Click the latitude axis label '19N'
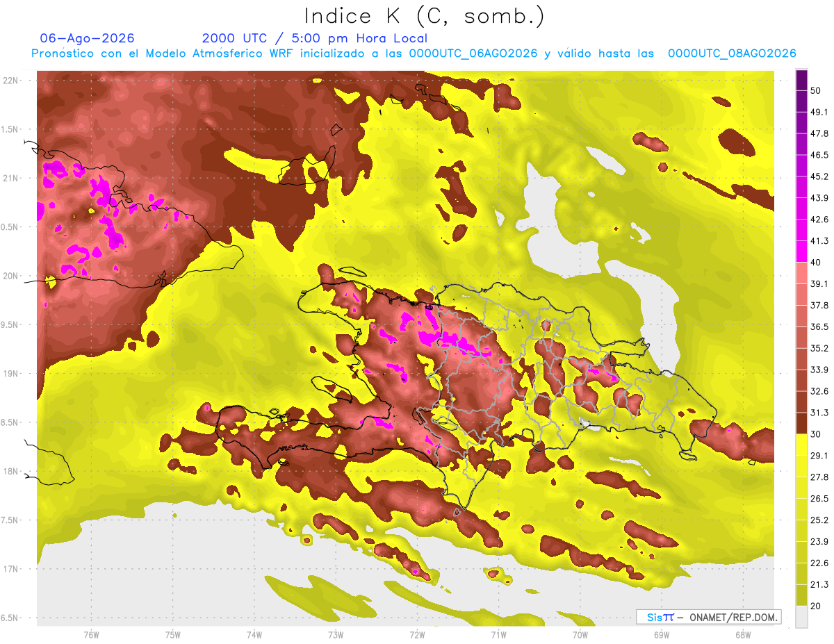Screen dimensions: 834x644 pyautogui.click(x=12, y=374)
